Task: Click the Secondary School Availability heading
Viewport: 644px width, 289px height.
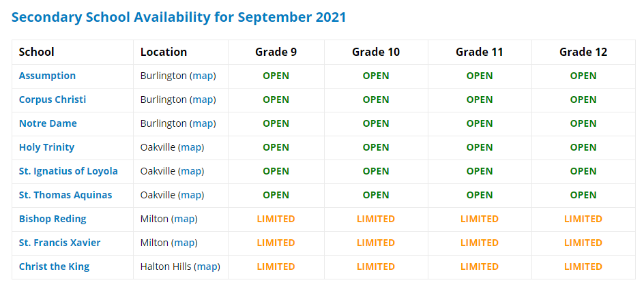Action: pyautogui.click(x=179, y=18)
